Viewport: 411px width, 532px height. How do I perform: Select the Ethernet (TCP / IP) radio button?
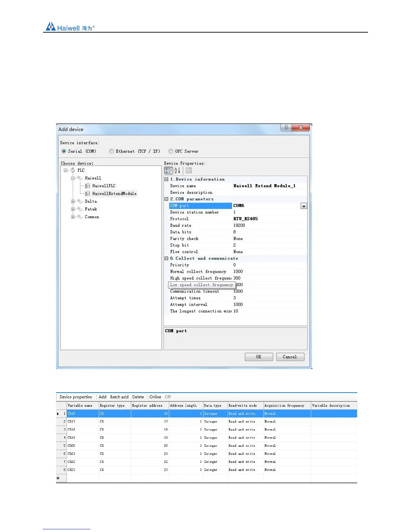pos(111,151)
